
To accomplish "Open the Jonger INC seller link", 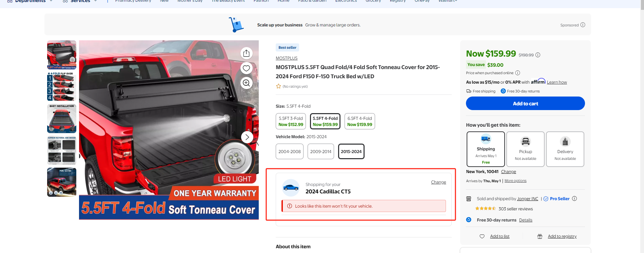I will (x=528, y=199).
